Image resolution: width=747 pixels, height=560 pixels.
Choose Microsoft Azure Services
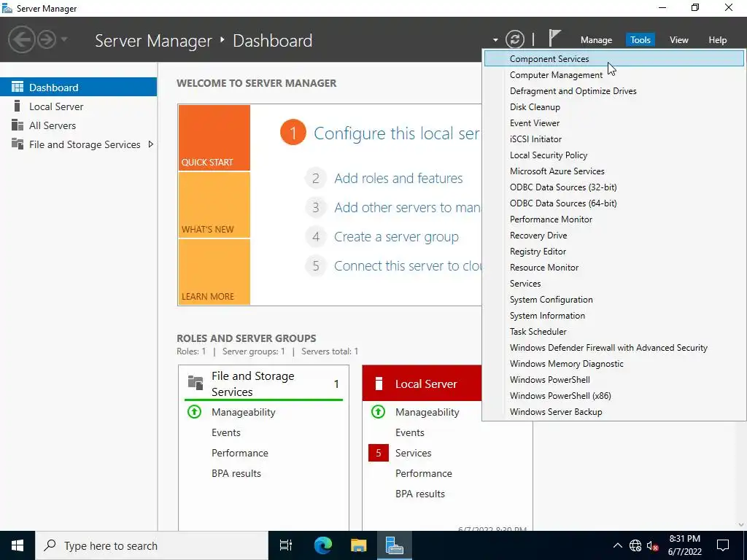point(614,171)
